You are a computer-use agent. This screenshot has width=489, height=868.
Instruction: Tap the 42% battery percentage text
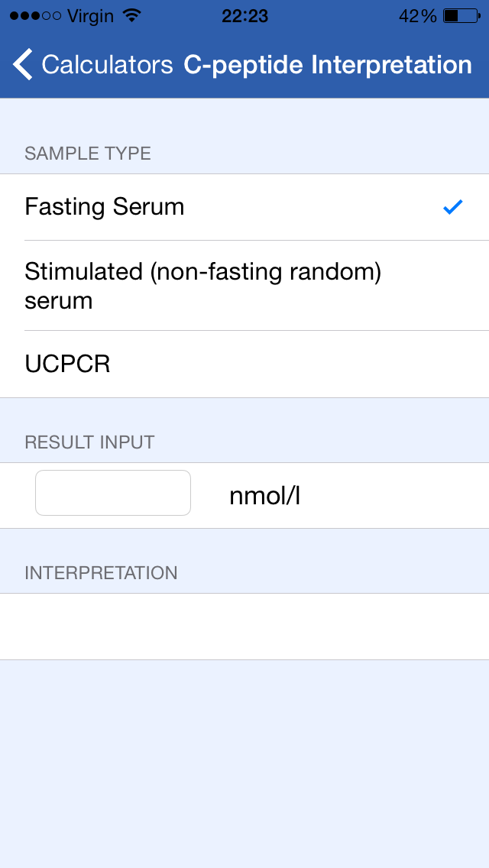tap(418, 16)
